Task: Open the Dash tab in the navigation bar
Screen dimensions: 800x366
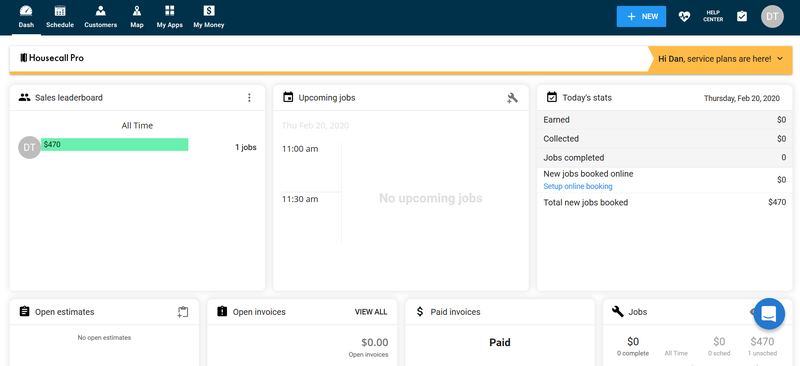Action: (x=26, y=17)
